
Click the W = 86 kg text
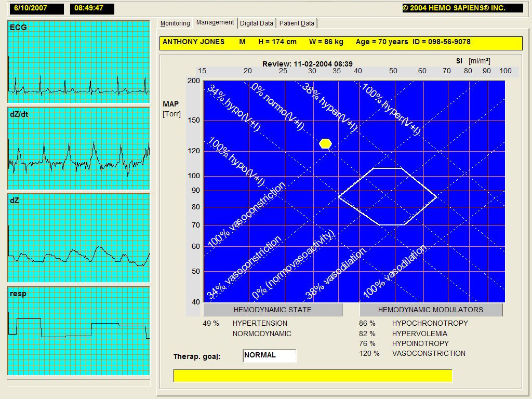click(x=326, y=42)
